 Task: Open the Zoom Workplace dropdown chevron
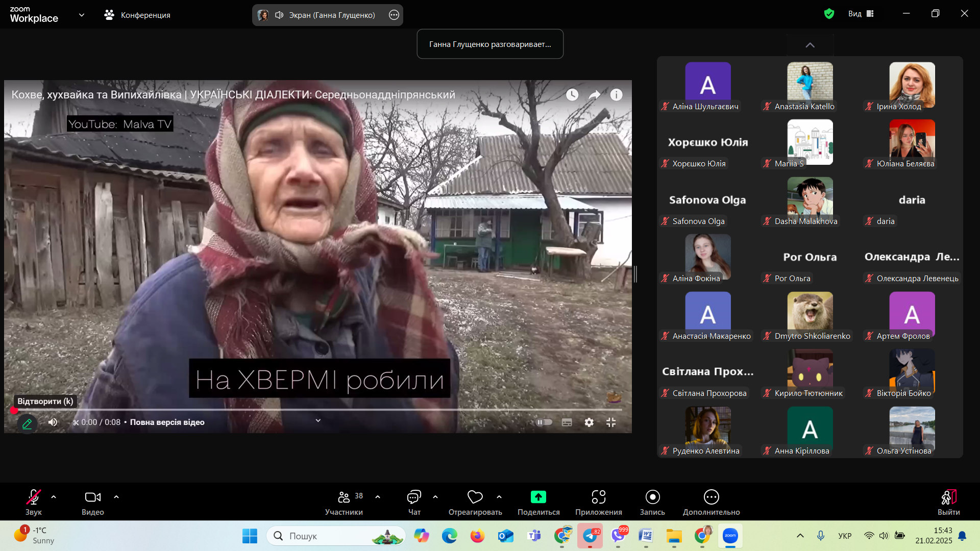tap(82, 15)
